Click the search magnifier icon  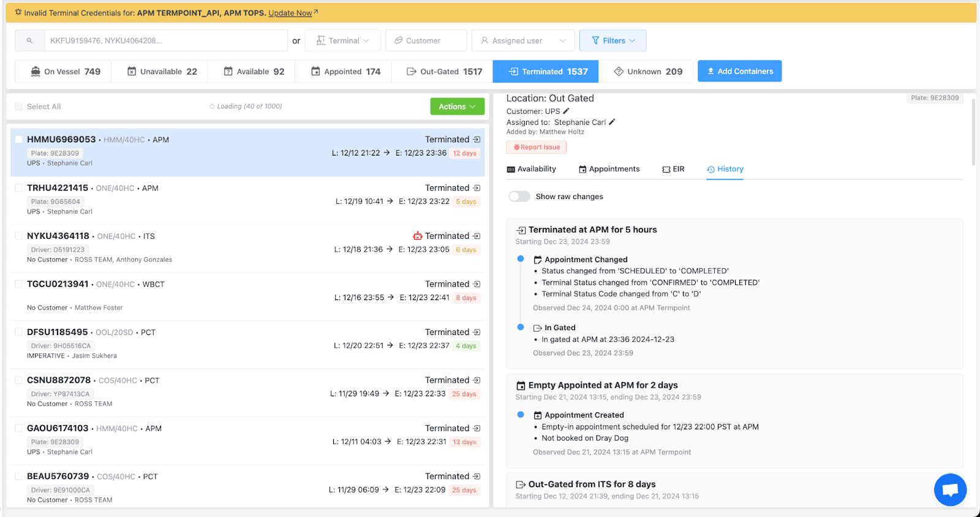pyautogui.click(x=29, y=40)
